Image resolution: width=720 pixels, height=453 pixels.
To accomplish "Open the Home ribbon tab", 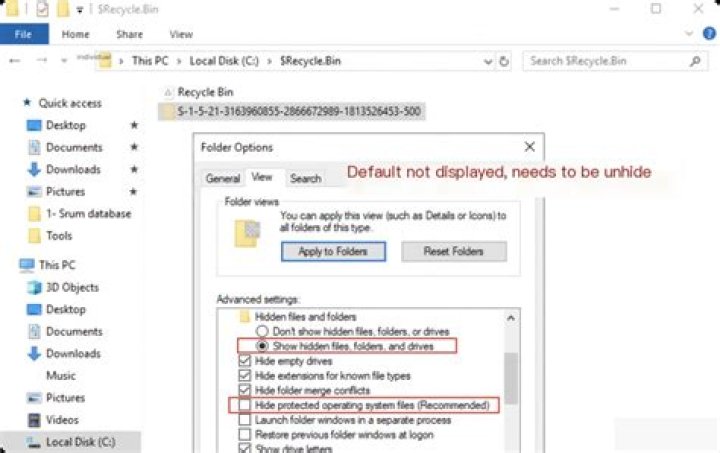I will 75,34.
